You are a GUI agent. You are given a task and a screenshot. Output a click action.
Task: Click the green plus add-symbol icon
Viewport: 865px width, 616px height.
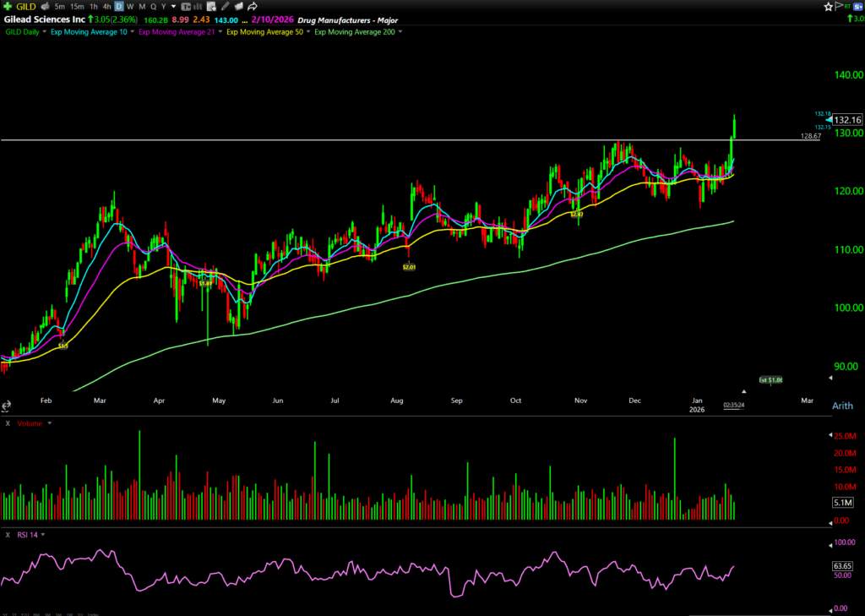(x=8, y=7)
